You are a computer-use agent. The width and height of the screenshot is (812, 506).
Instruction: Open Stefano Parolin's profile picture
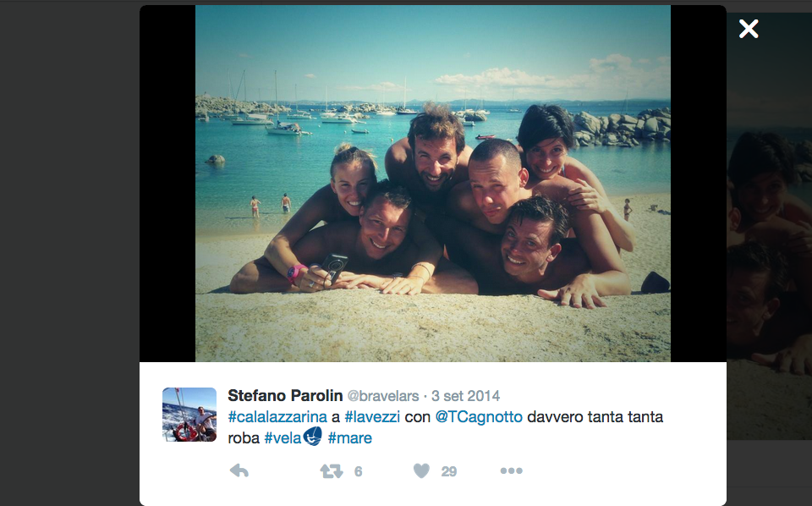click(x=189, y=415)
